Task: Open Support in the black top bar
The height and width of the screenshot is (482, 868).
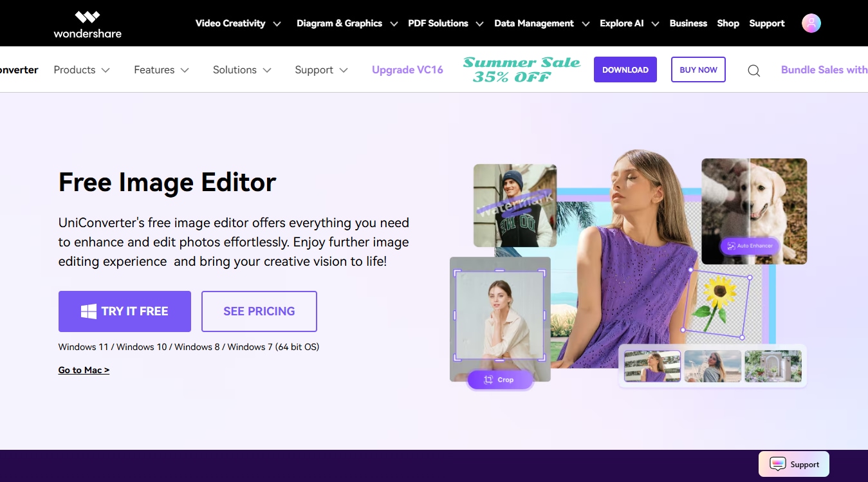Action: (x=767, y=23)
